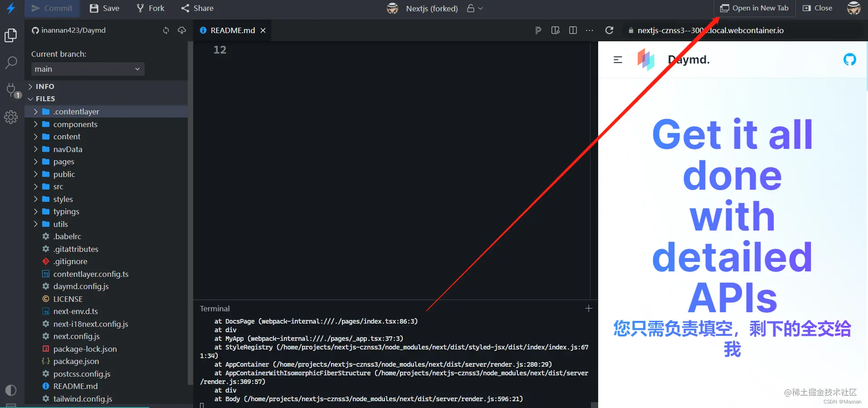868x408 pixels.
Task: Expand the utils folder
Action: pyautogui.click(x=106, y=224)
